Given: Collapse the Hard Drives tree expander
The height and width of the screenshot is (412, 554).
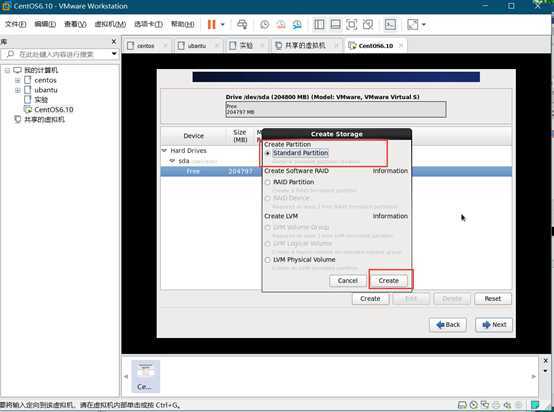Looking at the screenshot, I should pos(164,151).
